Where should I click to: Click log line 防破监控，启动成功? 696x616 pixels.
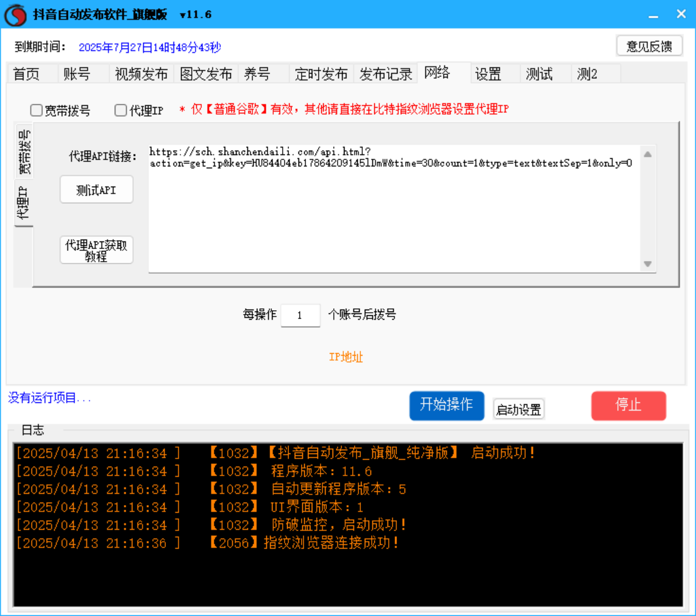(x=212, y=525)
